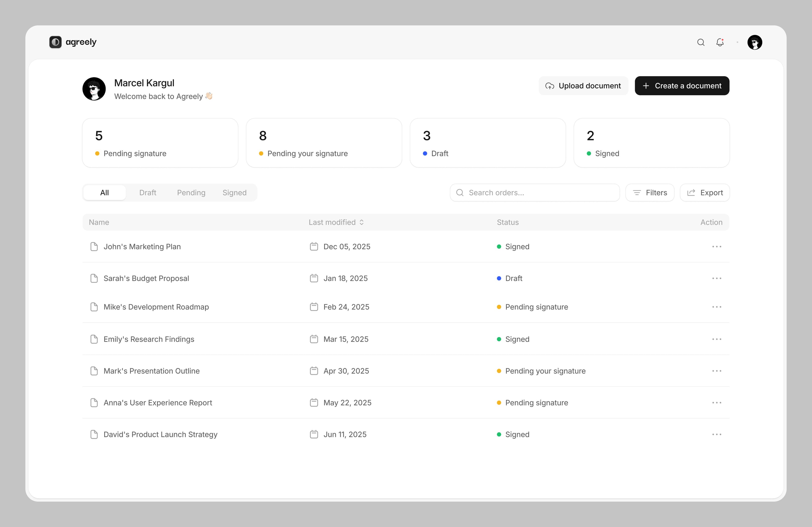Click file icon beside Sarah's Budget Proposal
This screenshot has width=812, height=527.
click(x=94, y=278)
